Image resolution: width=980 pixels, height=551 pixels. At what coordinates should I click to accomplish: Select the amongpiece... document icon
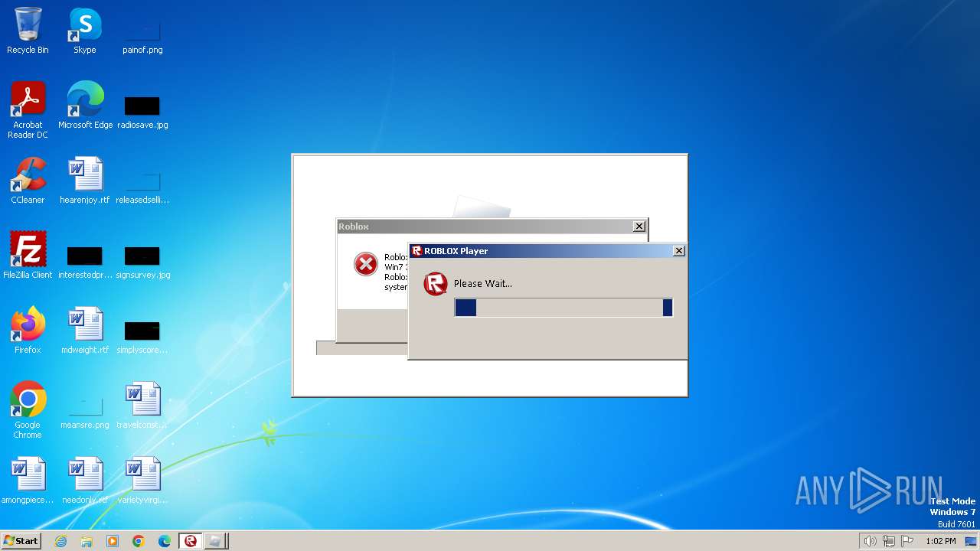[x=28, y=481]
